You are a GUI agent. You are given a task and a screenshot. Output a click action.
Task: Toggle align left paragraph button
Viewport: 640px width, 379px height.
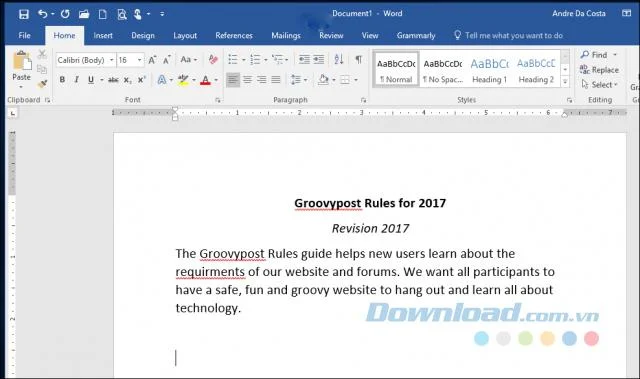coord(233,80)
